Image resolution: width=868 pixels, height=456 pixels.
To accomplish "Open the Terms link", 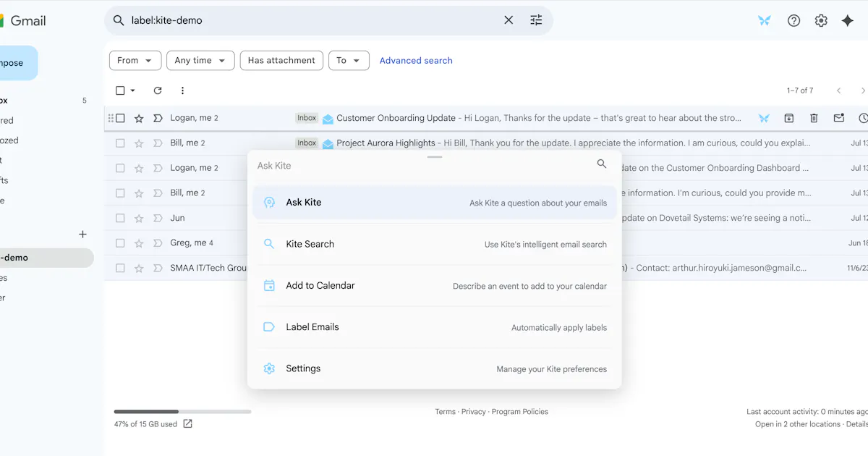I will [x=446, y=412].
